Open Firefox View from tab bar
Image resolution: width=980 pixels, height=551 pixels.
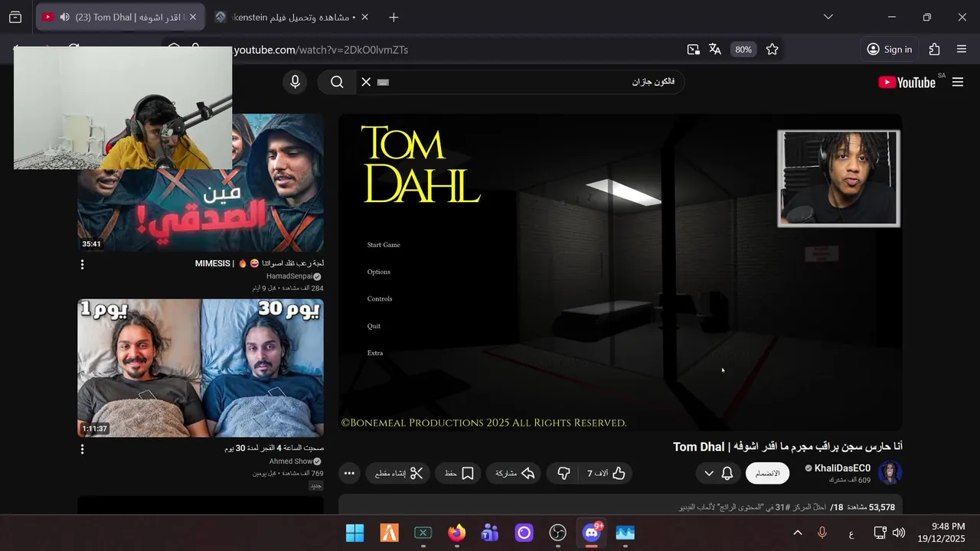tap(15, 17)
